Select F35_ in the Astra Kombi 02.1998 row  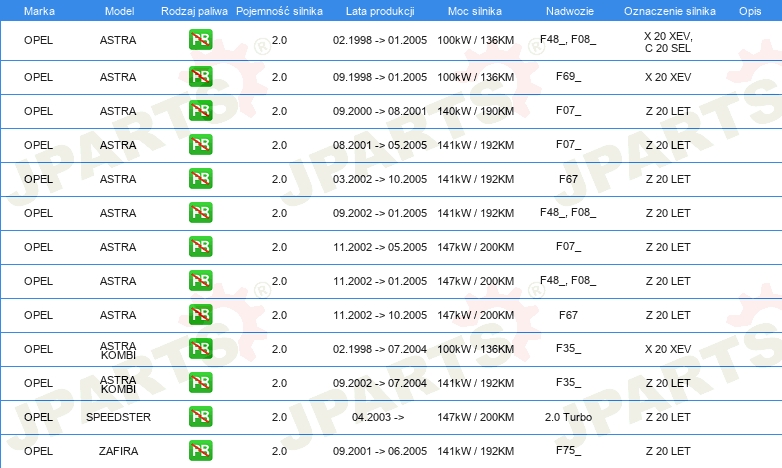tap(568, 348)
